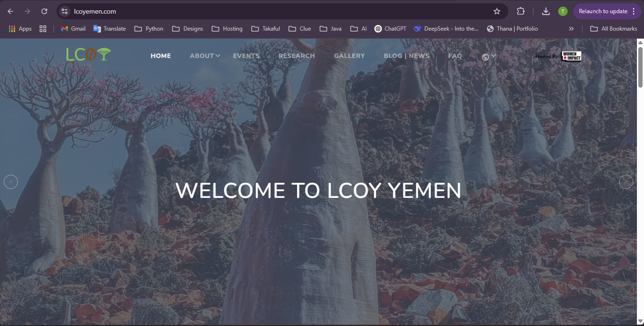Go to previous slide arrow
644x326 pixels.
(11, 182)
